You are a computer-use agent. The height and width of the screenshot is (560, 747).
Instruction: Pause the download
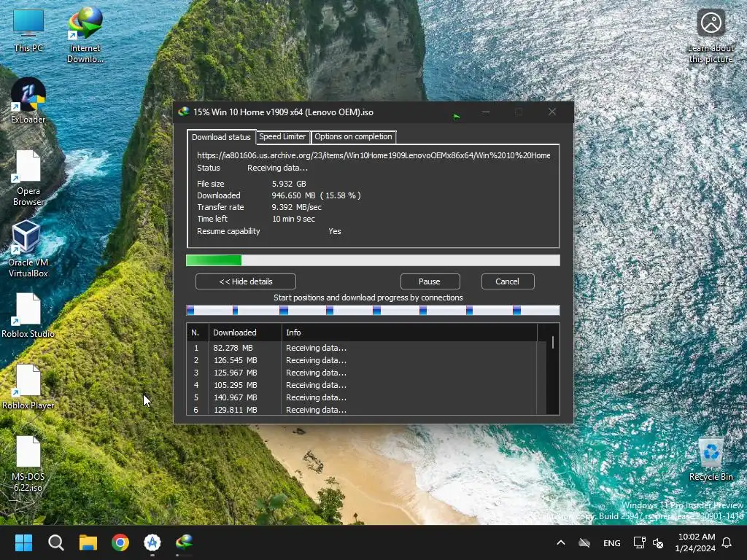tap(430, 281)
